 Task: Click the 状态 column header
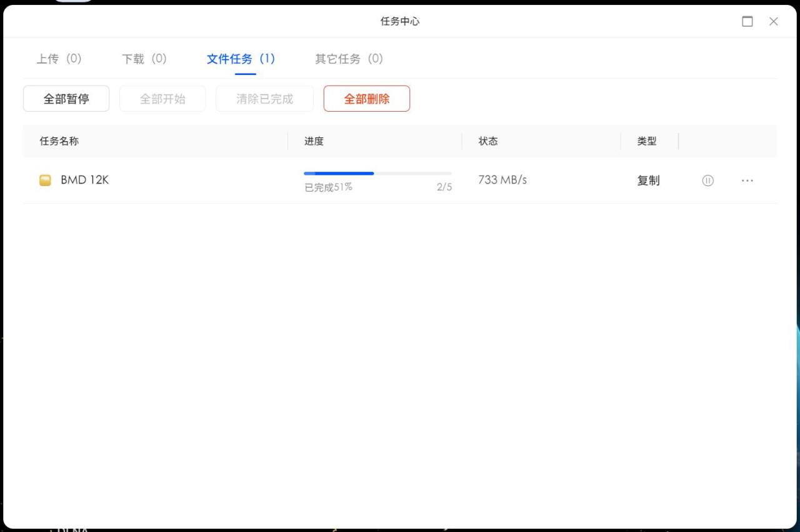pos(488,141)
